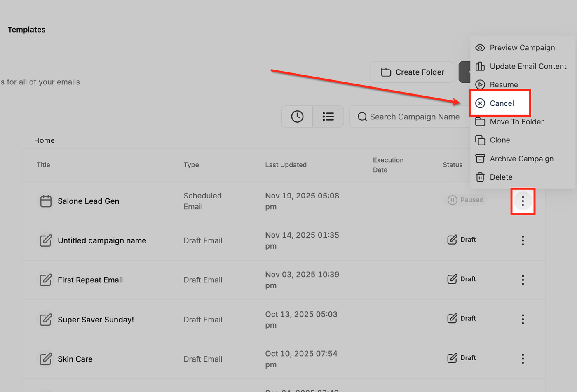Click the Status column header
Viewport: 577px width, 392px height.
tap(453, 165)
